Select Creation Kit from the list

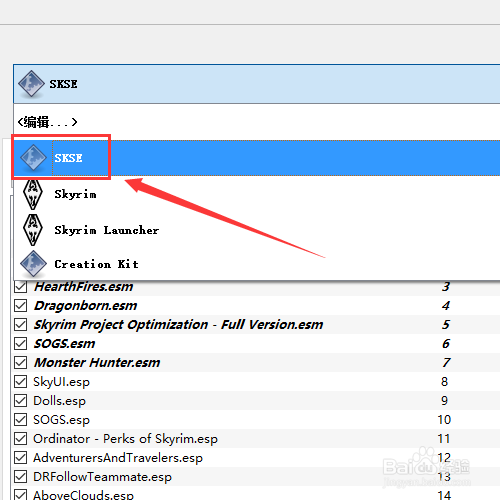(x=257, y=264)
